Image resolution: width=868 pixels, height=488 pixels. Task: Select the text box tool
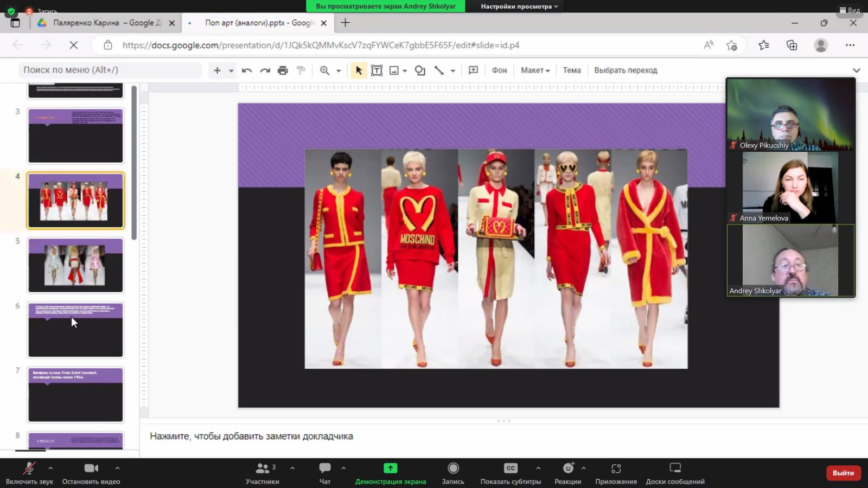click(376, 70)
